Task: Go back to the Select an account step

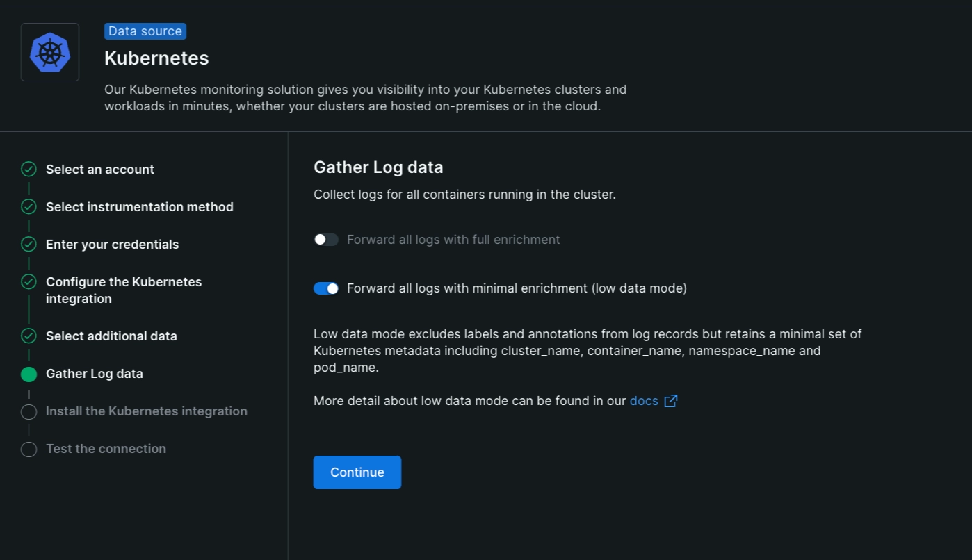Action: (x=100, y=170)
